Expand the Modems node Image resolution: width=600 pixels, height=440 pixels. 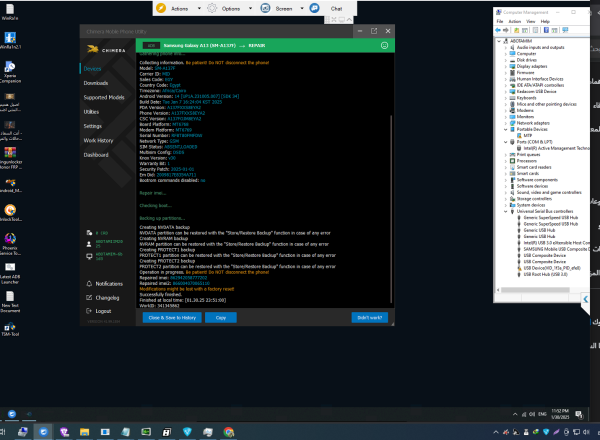[x=505, y=111]
